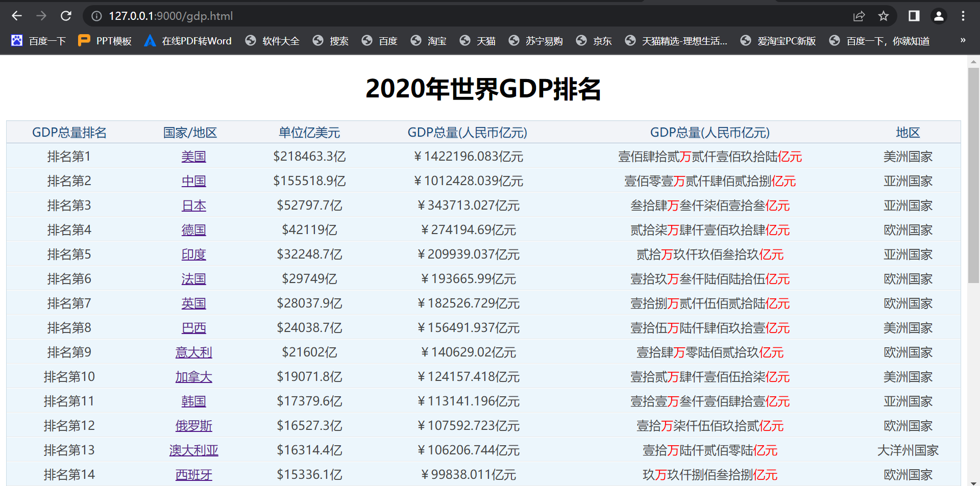Click the 国家/地区 column header

point(190,133)
